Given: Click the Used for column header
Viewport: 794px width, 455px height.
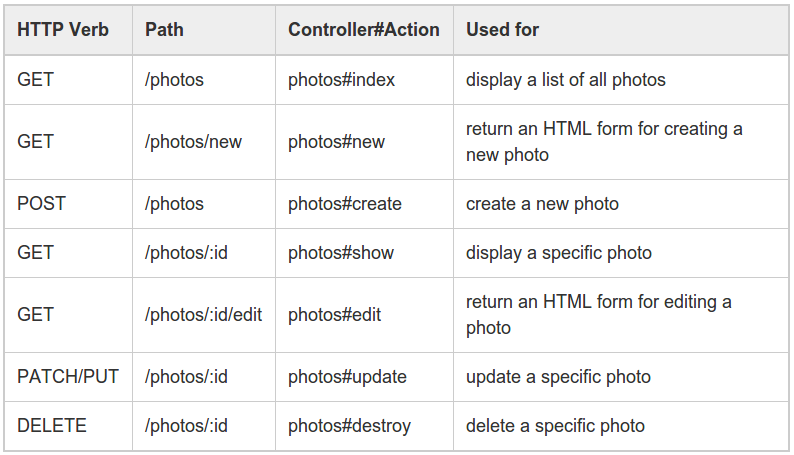Looking at the screenshot, I should click(502, 30).
